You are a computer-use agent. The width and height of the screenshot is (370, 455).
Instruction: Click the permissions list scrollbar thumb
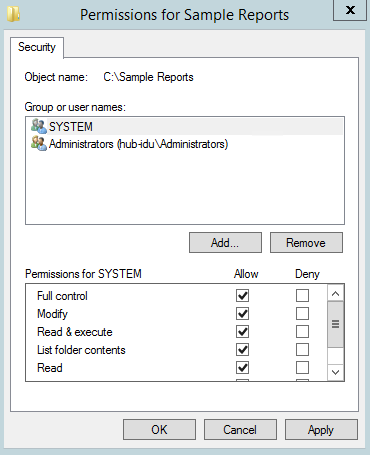click(x=336, y=324)
